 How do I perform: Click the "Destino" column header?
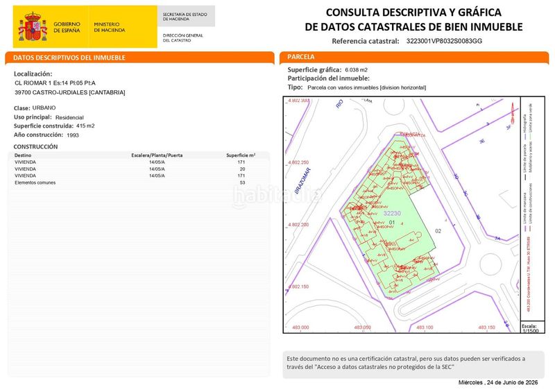point(23,155)
